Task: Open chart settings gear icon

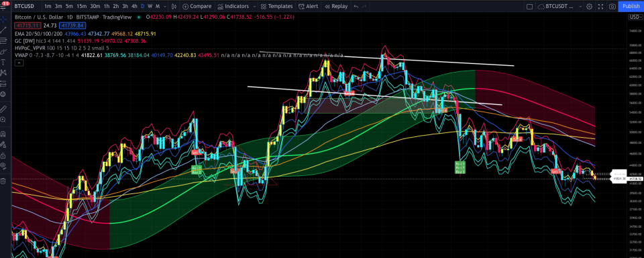Action: point(590,6)
